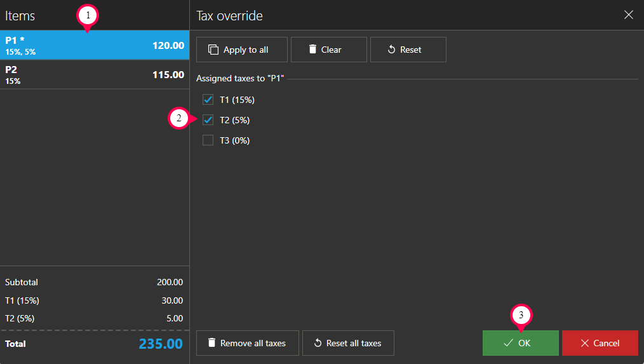
Task: Click the 200.00 subtotal value
Action: pyautogui.click(x=170, y=282)
